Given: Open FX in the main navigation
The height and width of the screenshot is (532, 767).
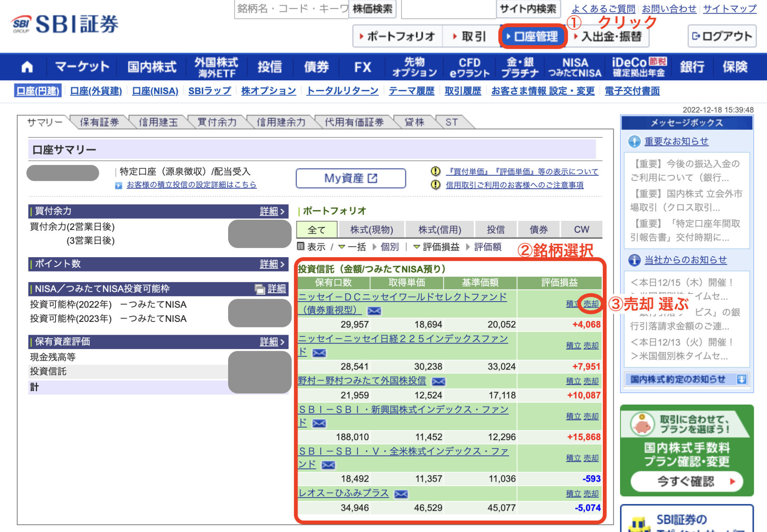Looking at the screenshot, I should [363, 67].
